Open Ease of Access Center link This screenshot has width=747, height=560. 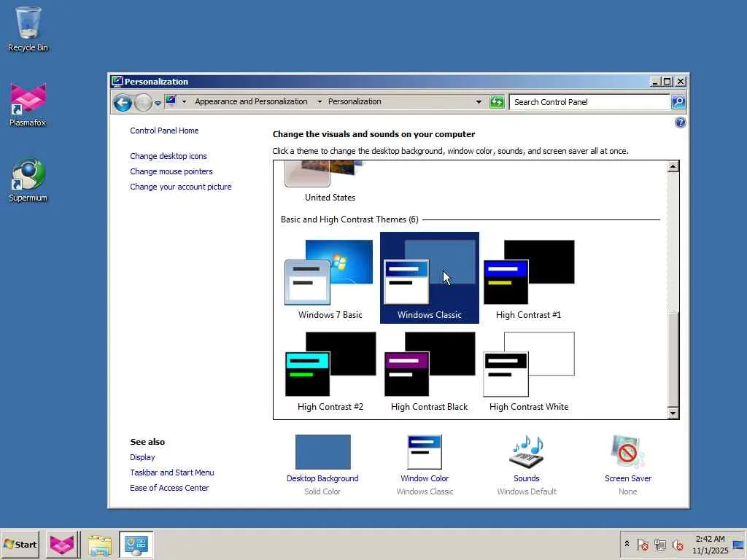[169, 488]
